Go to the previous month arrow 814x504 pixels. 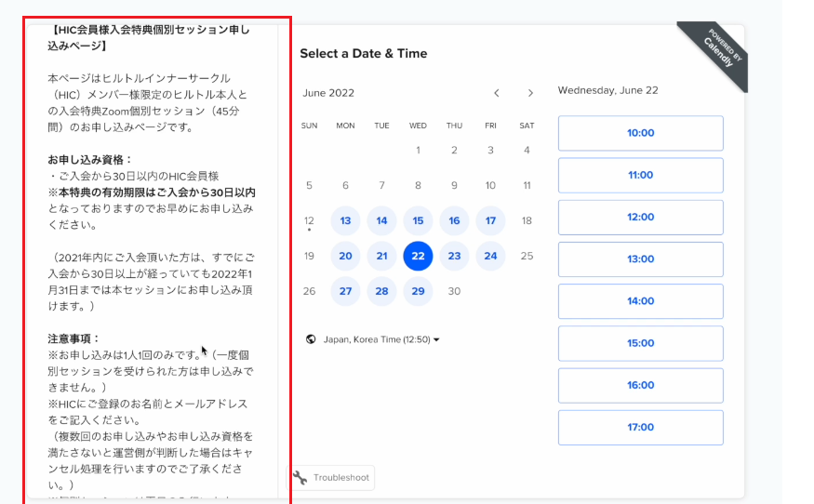pos(496,93)
